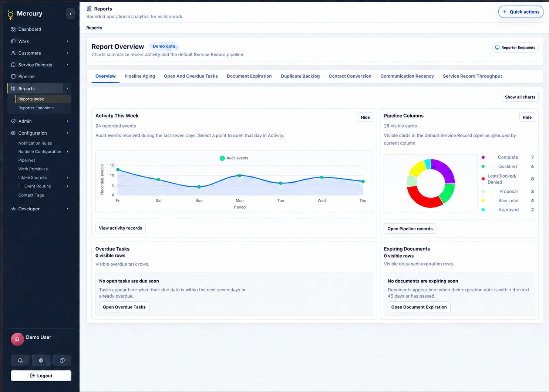Click the red Lost/Blocked/Denied legend swatch
549x392 pixels.
483,179
